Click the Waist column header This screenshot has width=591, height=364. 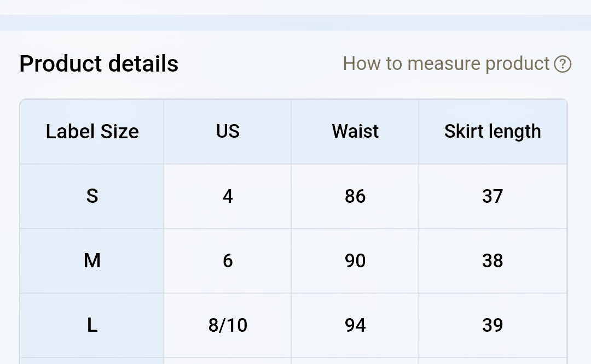pyautogui.click(x=355, y=132)
